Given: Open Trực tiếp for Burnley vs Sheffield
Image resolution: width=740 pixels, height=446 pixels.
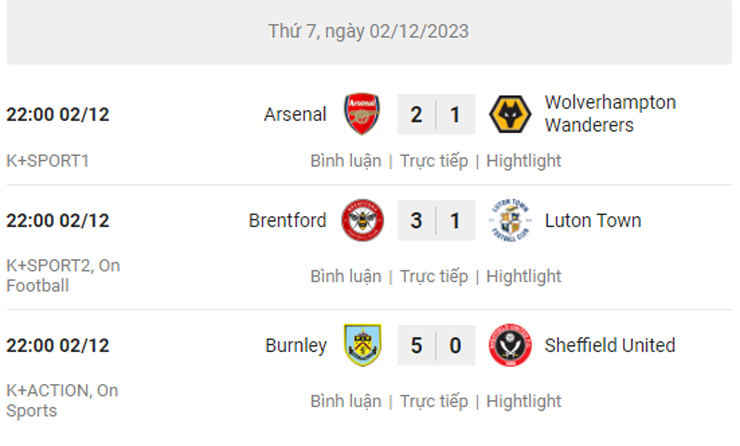Looking at the screenshot, I should pos(434,402).
